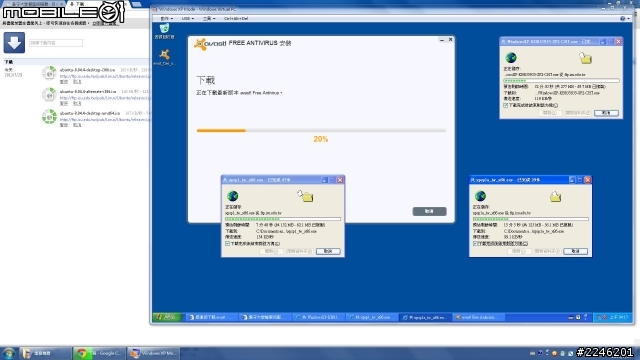
Task: Open the USB menu in Windows Virtual PC
Action: pyautogui.click(x=188, y=18)
